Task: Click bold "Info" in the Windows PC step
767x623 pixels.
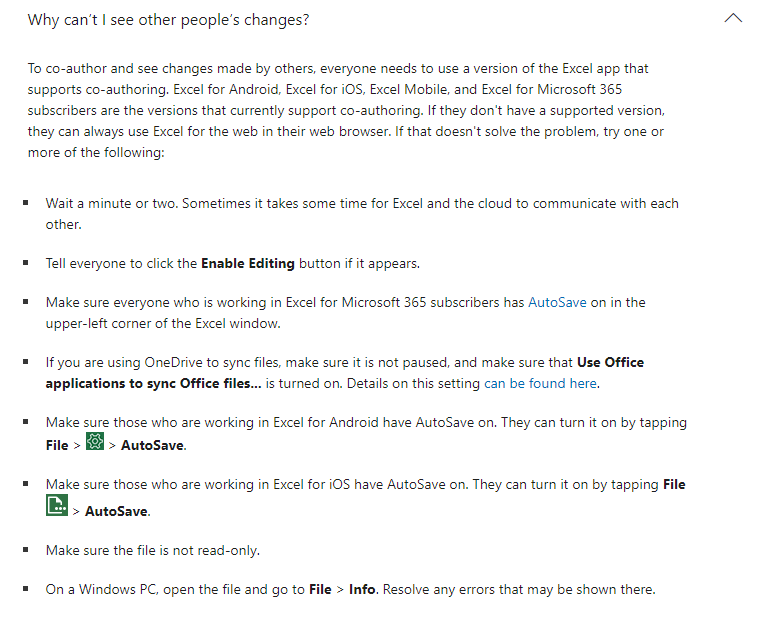Action: (362, 589)
